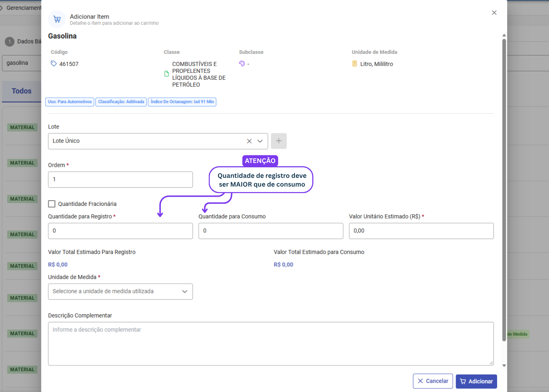Select the Todos tab in background page
Screen dimensions: 549x392
[x=22, y=91]
